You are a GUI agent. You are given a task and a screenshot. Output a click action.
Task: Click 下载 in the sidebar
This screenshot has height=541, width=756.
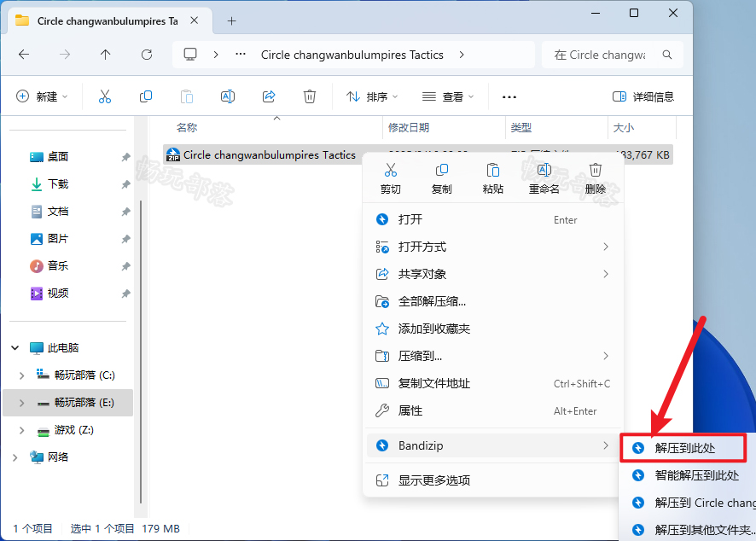pos(58,183)
